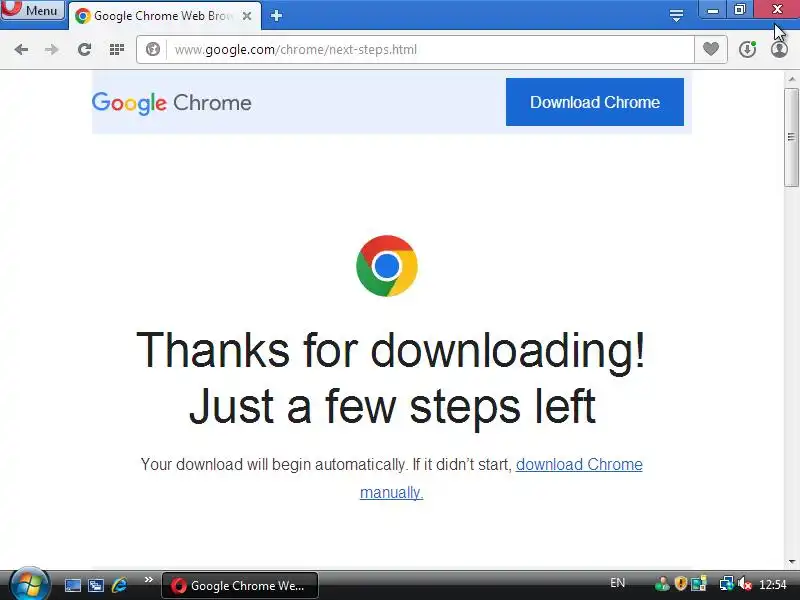
Task: Open the network tray icon
Action: 727,584
